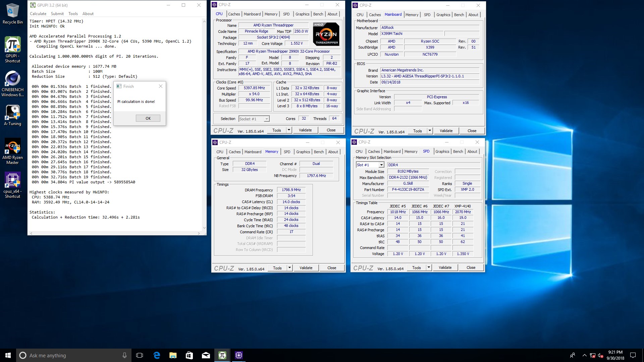The width and height of the screenshot is (644, 362).
Task: Open the Calculate menu in GPUPI
Action: coord(38,14)
